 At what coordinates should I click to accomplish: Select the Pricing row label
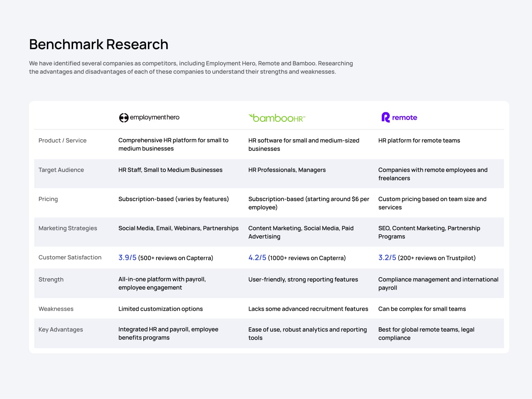pyautogui.click(x=48, y=199)
